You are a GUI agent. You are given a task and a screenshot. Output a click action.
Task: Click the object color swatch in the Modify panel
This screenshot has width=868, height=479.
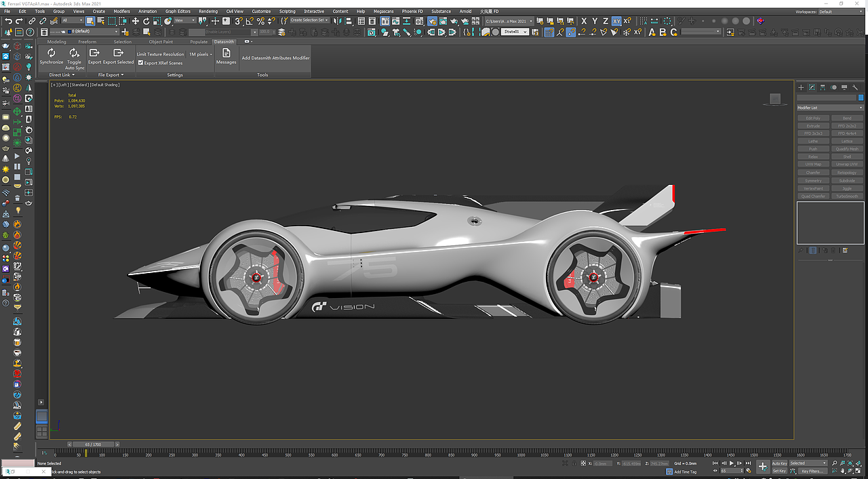click(x=860, y=97)
